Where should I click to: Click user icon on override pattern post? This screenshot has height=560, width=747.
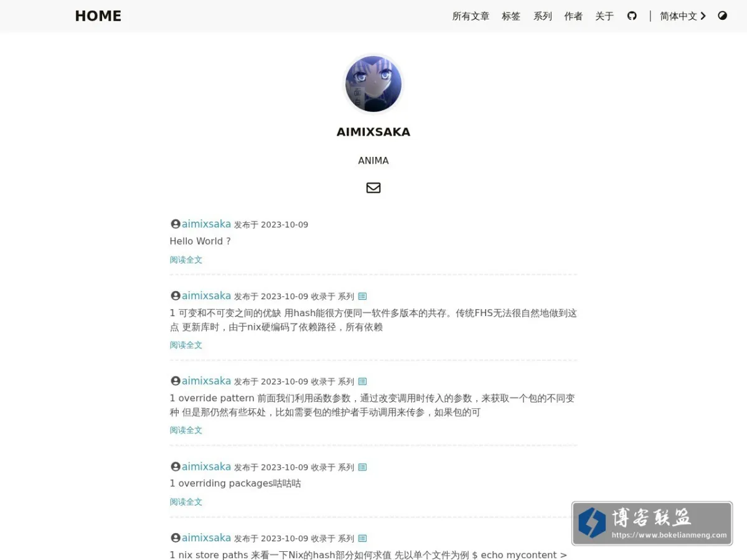click(176, 381)
